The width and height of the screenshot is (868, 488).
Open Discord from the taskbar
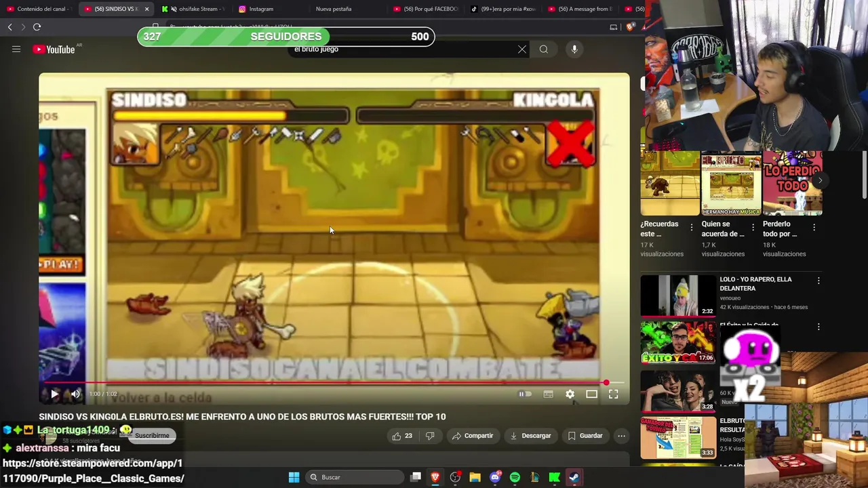(495, 477)
